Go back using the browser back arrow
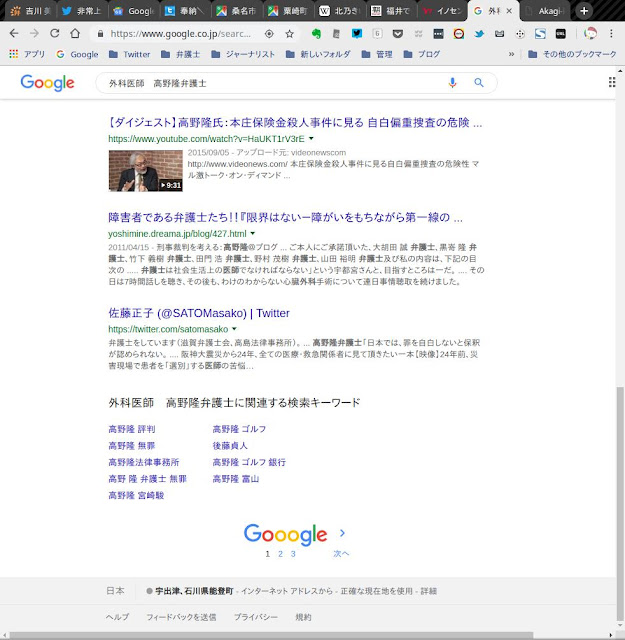The image size is (625, 640). pos(14,34)
